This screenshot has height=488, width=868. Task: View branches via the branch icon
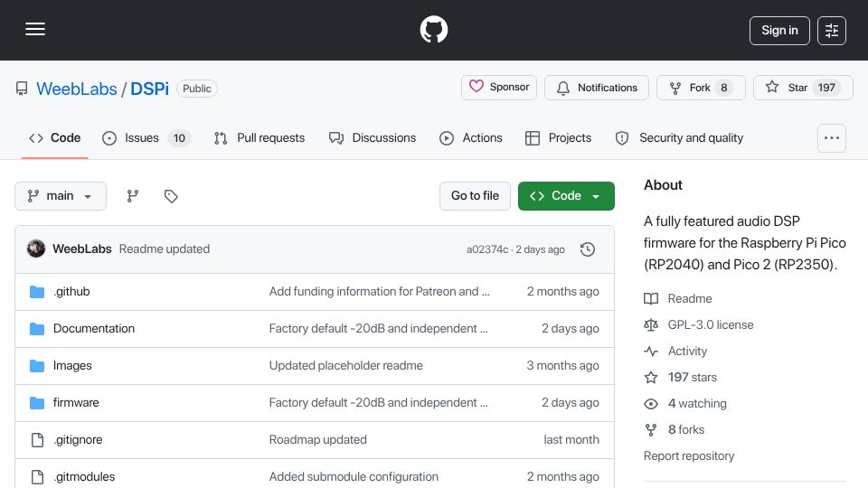point(132,196)
